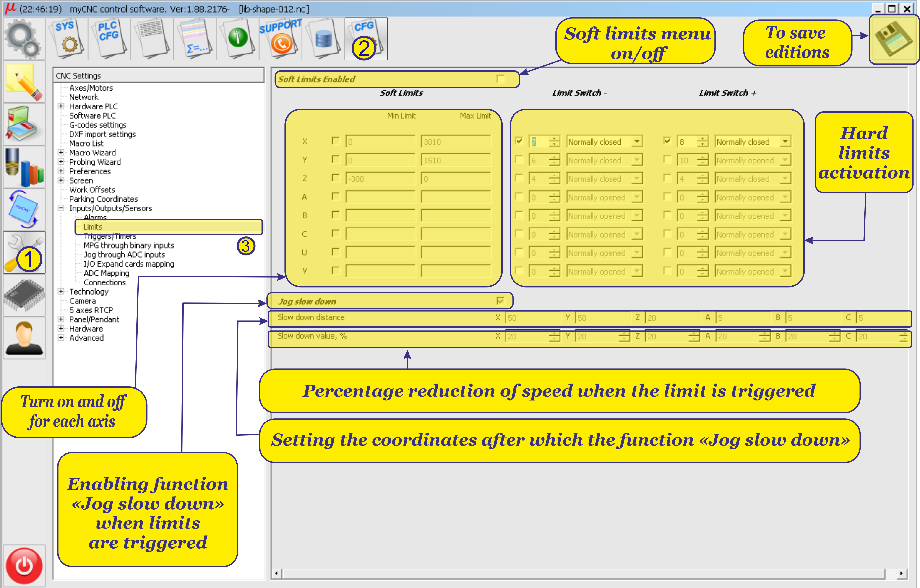Collapse the Inputs/Outputs/Sensors tree node

pyautogui.click(x=61, y=208)
